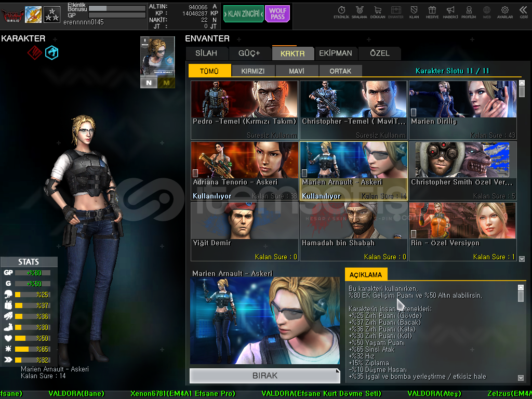
Task: Select the Christopher Smith Özel Ver card
Action: point(463,170)
